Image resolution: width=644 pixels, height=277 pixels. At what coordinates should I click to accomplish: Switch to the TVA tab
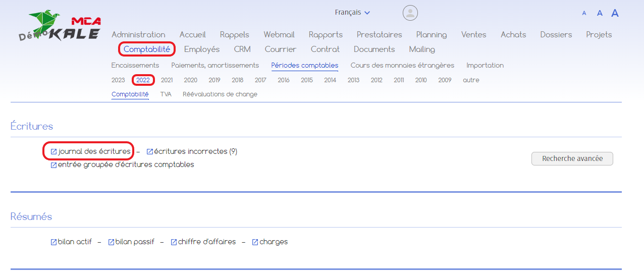point(166,94)
